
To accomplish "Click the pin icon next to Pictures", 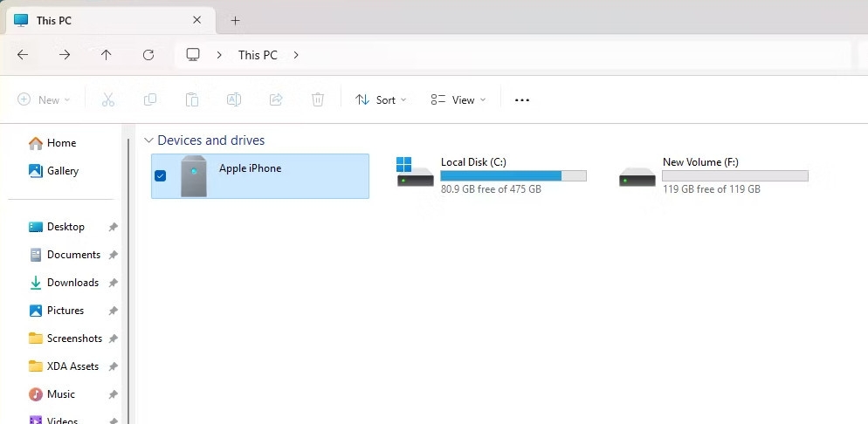I will 113,311.
